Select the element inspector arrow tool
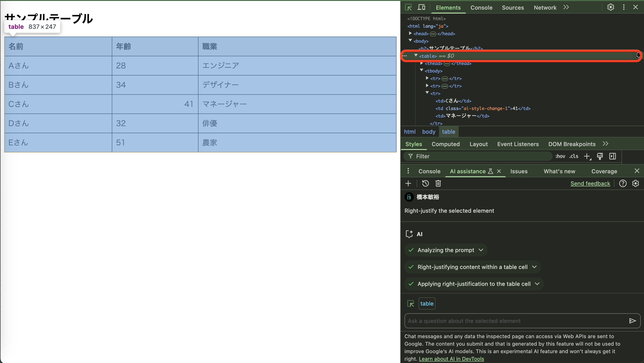The height and width of the screenshot is (363, 644). pyautogui.click(x=408, y=7)
